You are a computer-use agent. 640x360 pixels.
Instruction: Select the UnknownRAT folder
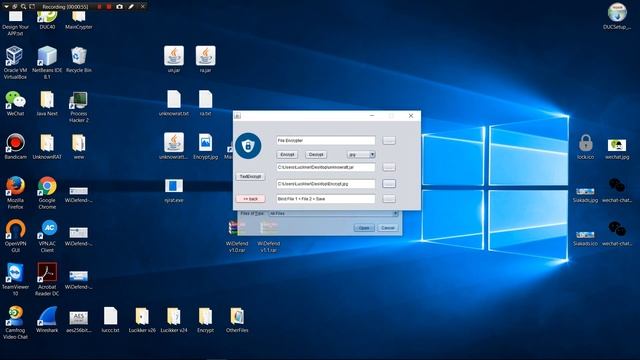click(x=47, y=146)
